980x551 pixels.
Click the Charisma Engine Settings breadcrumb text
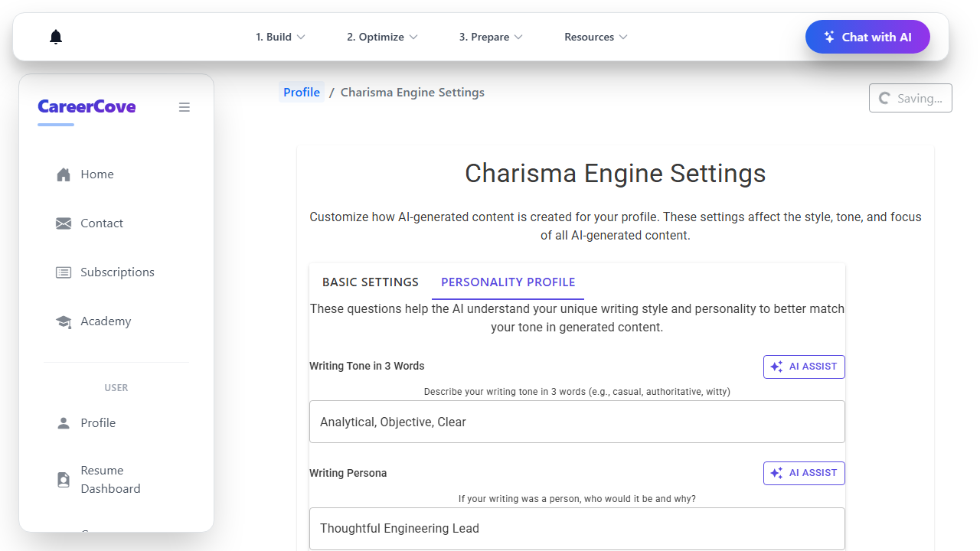[x=413, y=92]
